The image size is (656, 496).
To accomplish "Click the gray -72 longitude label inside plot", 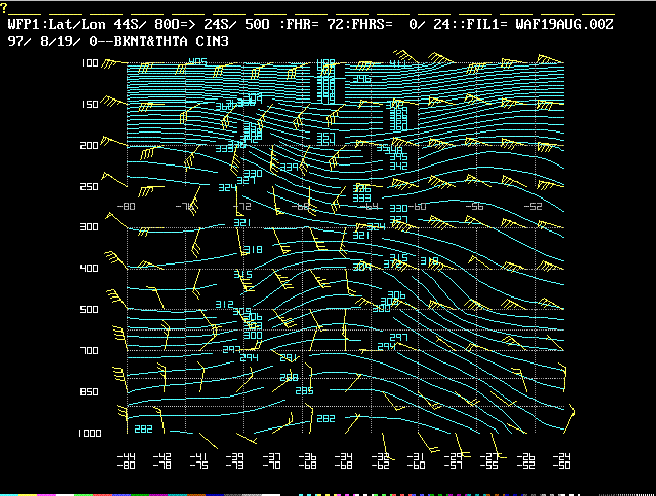I will click(242, 207).
